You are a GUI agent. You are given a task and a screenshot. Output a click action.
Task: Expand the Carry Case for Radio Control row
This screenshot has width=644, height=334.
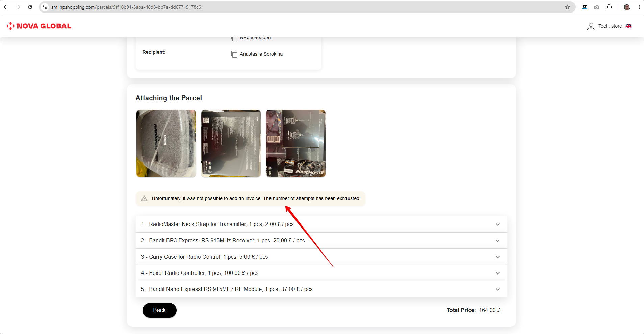point(497,257)
